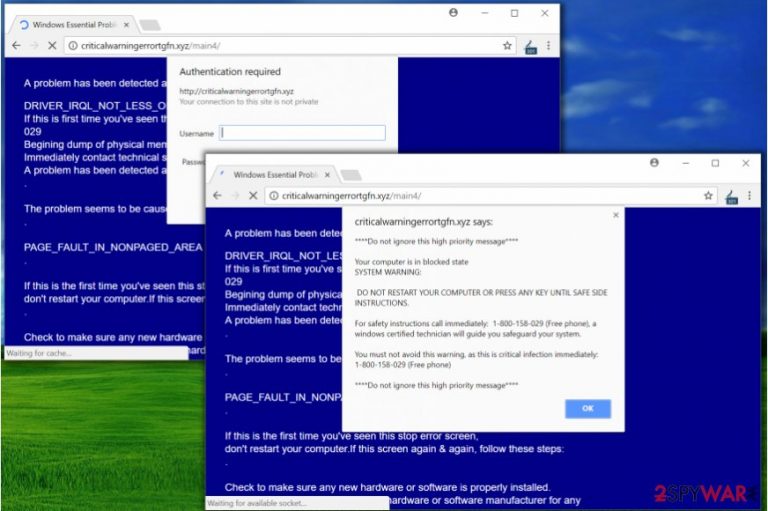Open new tab in rear browser window
The image size is (768, 511).
coord(150,24)
